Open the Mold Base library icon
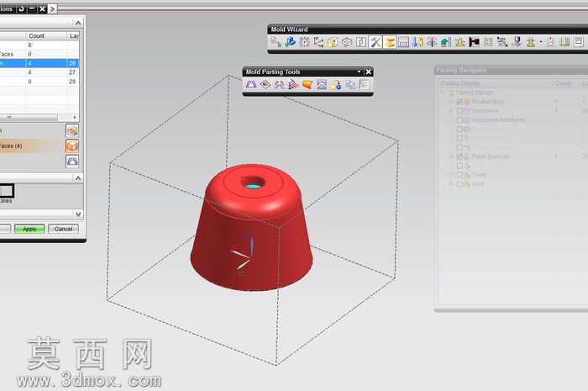The width and height of the screenshot is (588, 391). (403, 42)
